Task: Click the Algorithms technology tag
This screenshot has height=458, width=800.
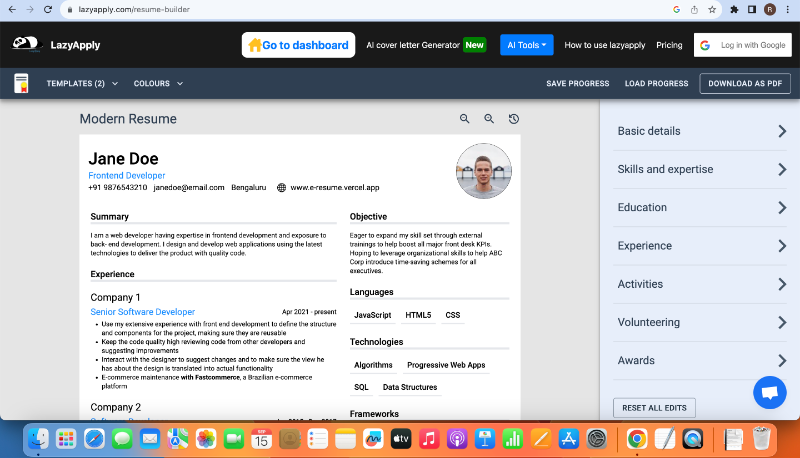Action: pos(373,365)
